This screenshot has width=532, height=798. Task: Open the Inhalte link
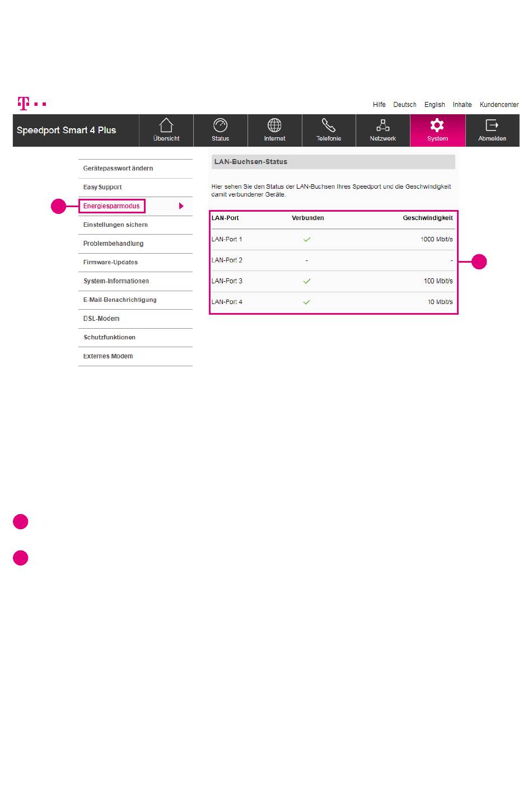[x=462, y=105]
